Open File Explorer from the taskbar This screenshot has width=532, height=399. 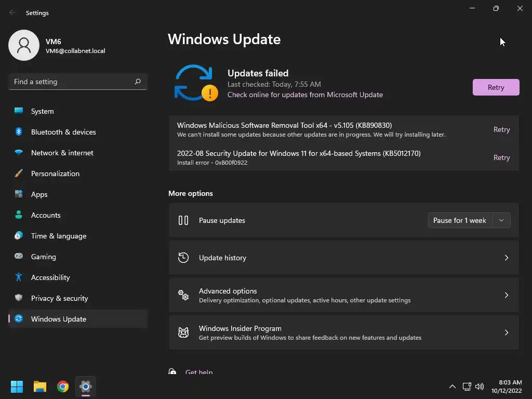click(39, 387)
